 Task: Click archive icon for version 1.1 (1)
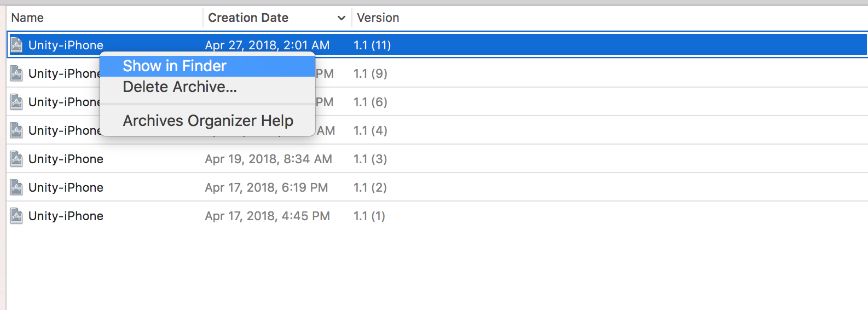coord(17,216)
